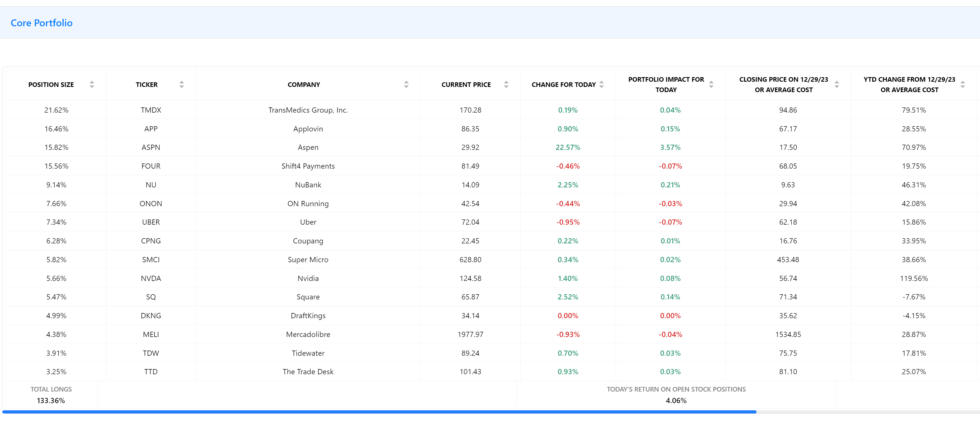Sort by Closing Price on 12/29/23 icon
The height and width of the screenshot is (421, 980).
[x=836, y=84]
